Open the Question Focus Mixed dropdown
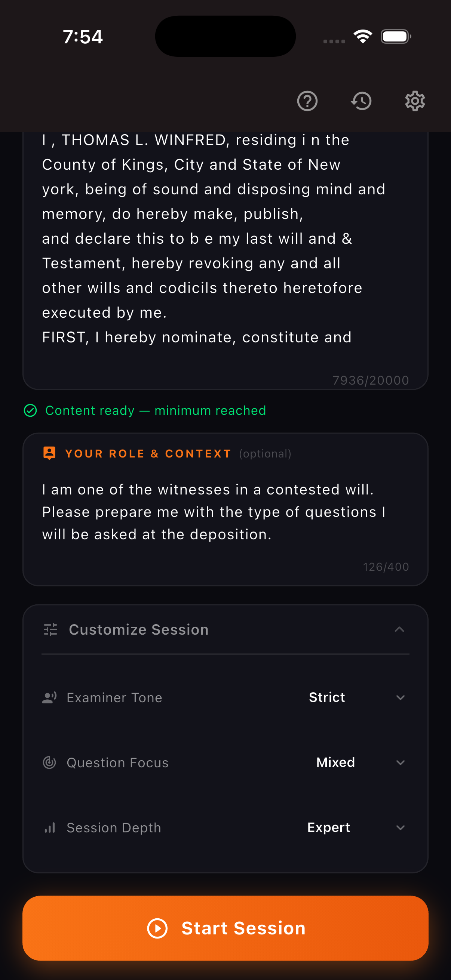451x980 pixels. (360, 762)
